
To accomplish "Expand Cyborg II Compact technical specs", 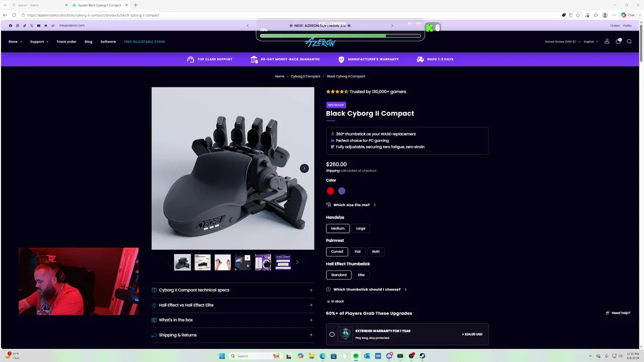I will click(232, 290).
